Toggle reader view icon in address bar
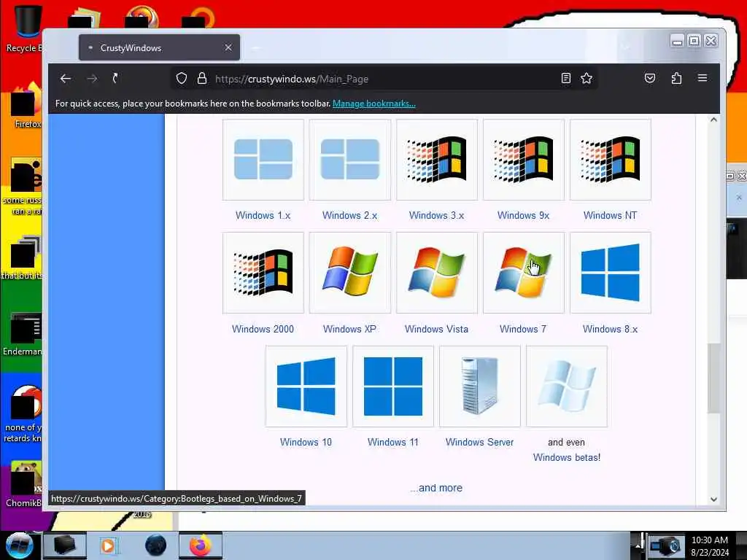This screenshot has width=747, height=560. point(565,78)
